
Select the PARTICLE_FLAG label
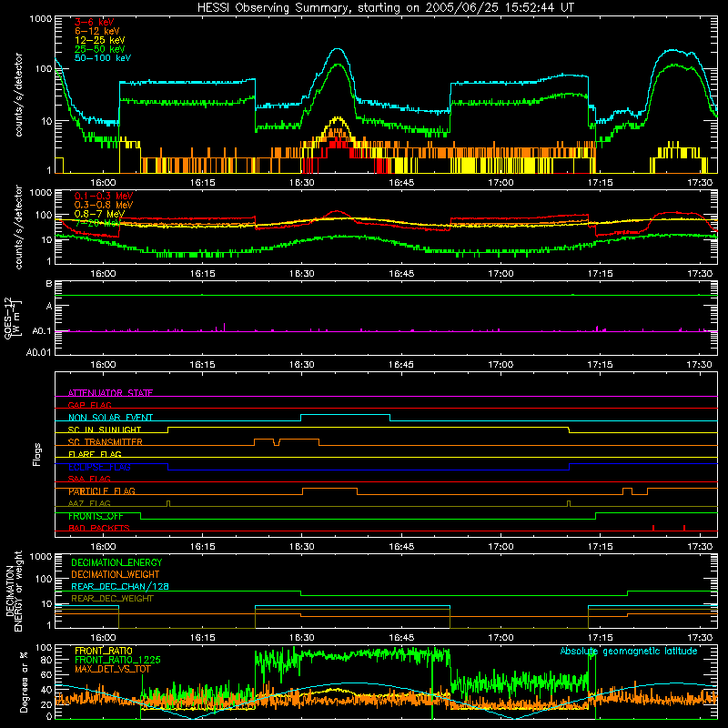click(x=102, y=491)
